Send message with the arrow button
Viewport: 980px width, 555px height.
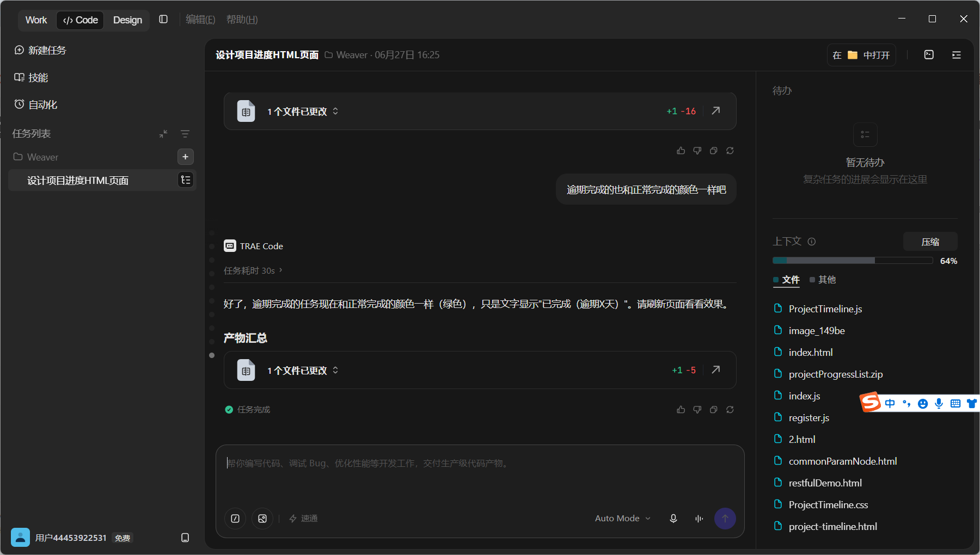point(725,519)
